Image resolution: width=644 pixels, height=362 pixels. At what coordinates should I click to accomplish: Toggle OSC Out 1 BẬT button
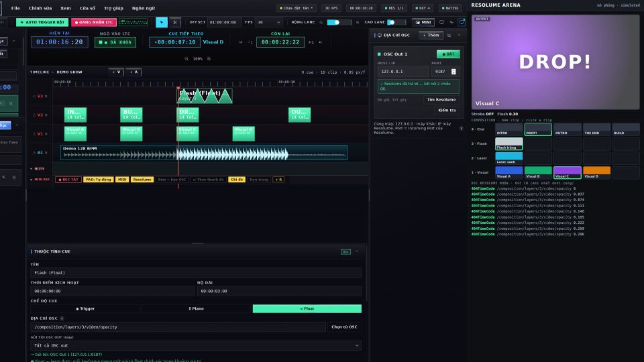(448, 54)
